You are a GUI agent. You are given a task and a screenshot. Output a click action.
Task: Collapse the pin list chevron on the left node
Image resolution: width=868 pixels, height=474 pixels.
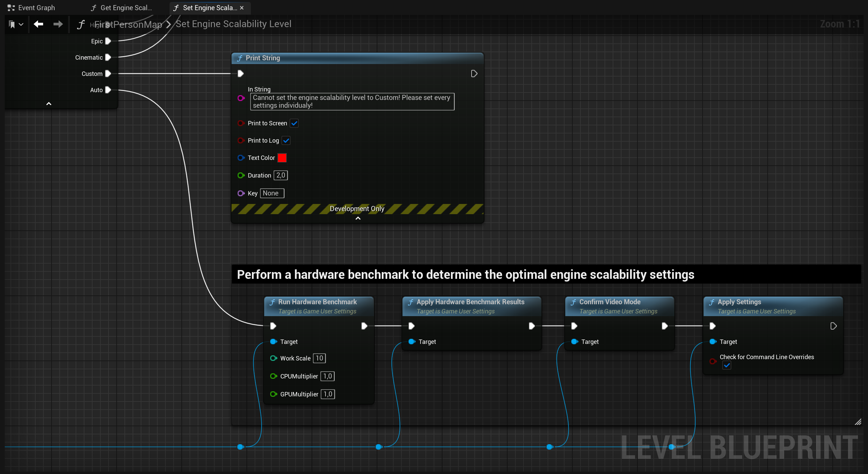pyautogui.click(x=48, y=103)
